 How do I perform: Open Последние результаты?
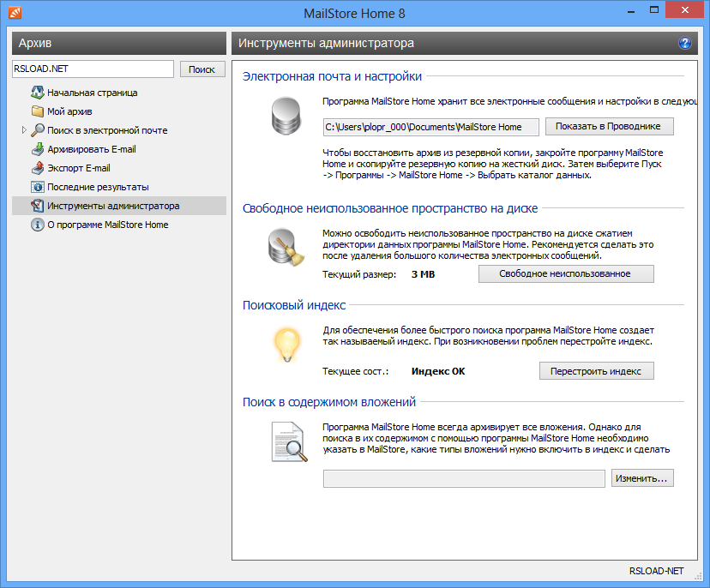(98, 187)
